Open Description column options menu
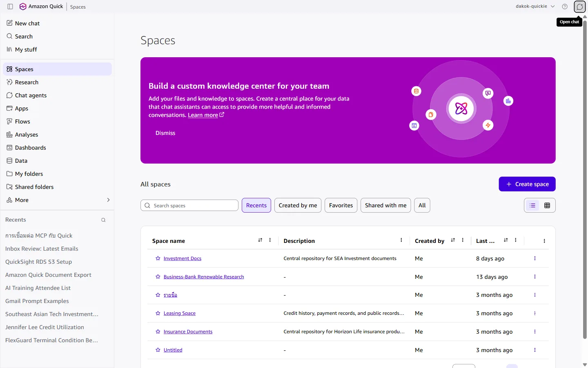Image resolution: width=588 pixels, height=368 pixels. [401, 240]
